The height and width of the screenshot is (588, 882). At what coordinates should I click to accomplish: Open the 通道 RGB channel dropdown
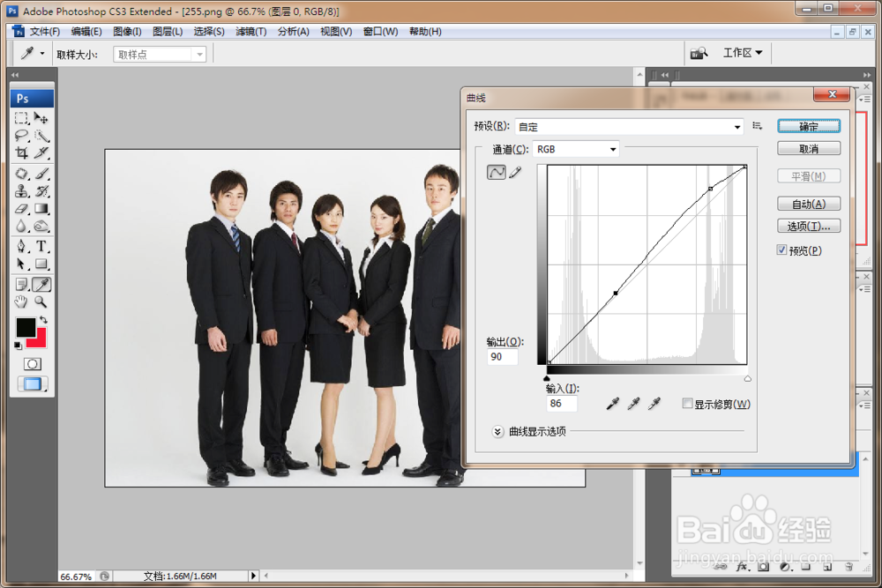[x=575, y=149]
